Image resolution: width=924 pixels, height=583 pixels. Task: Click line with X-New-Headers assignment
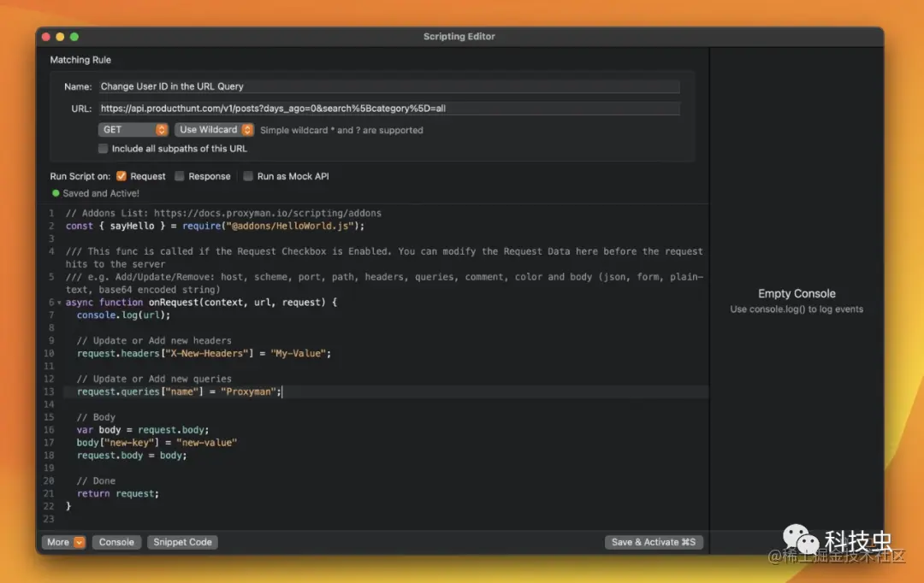pos(204,353)
